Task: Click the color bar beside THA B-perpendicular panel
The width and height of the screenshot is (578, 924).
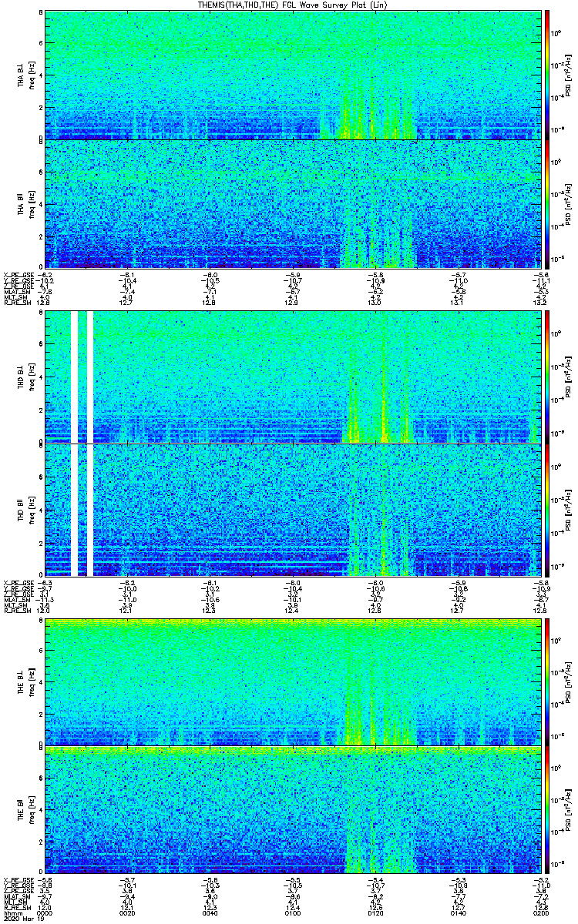Action: 546,75
